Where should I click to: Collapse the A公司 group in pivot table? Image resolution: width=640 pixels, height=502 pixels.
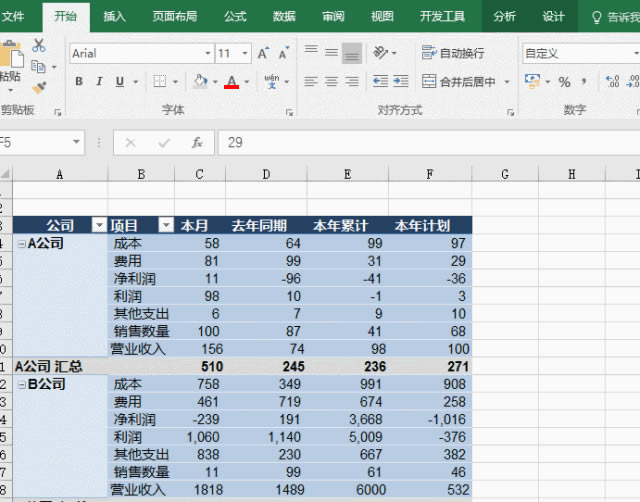(21, 243)
